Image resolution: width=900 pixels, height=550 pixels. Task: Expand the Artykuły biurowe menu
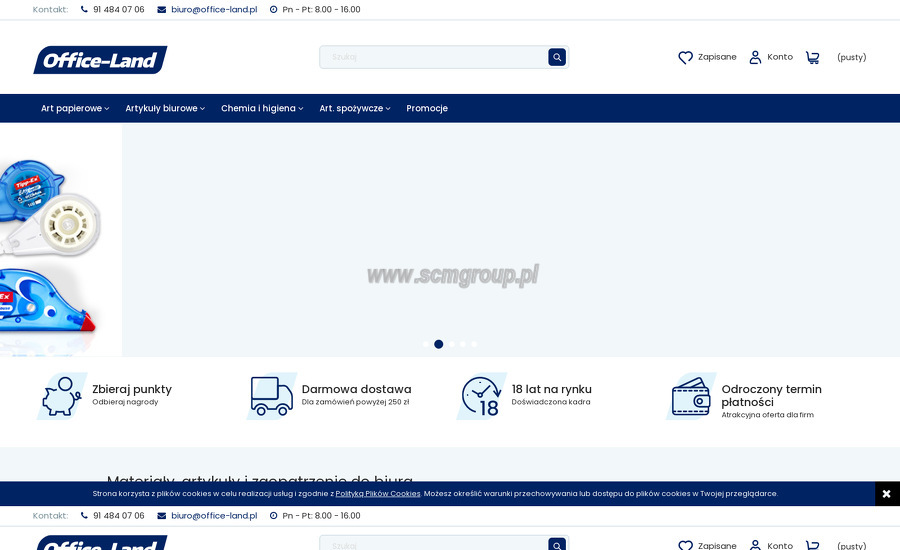[x=165, y=109]
